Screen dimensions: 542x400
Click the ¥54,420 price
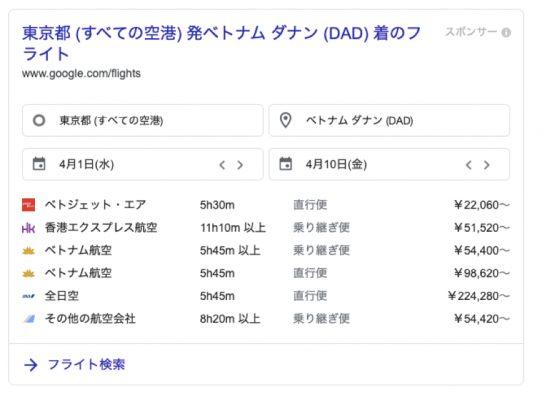(482, 319)
